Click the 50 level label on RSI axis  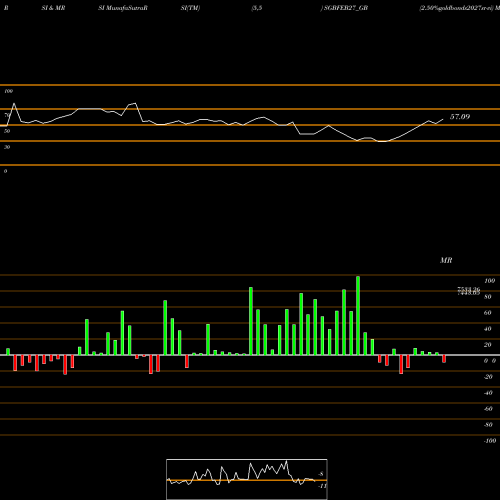[x=7, y=131]
